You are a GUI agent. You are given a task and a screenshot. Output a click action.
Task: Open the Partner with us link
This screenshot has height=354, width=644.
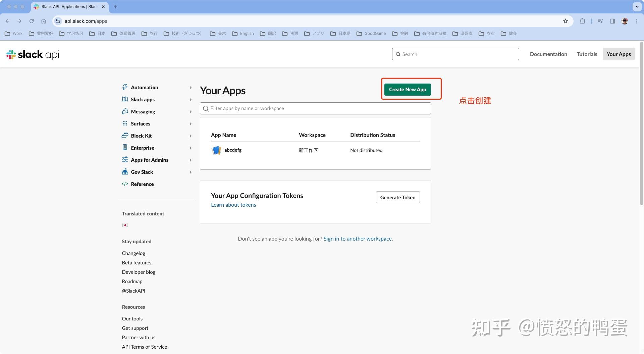(x=139, y=337)
